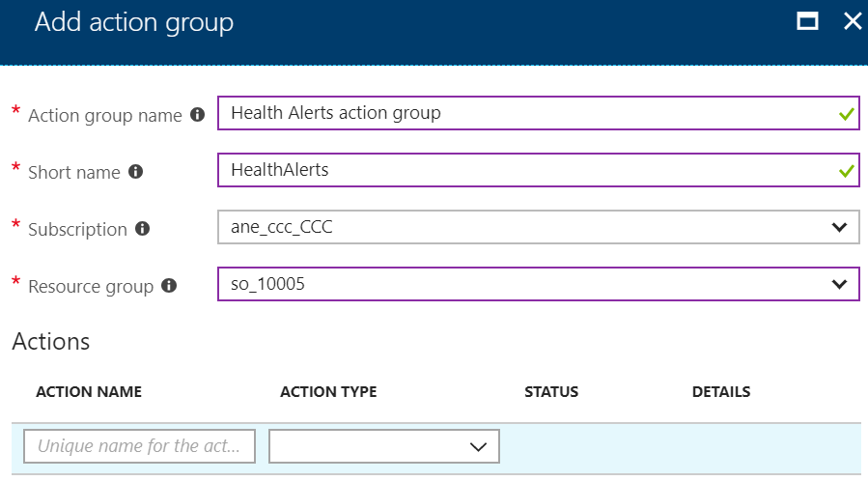Click the DETAILS column header
Image resolution: width=868 pixels, height=481 pixels.
[x=720, y=392]
